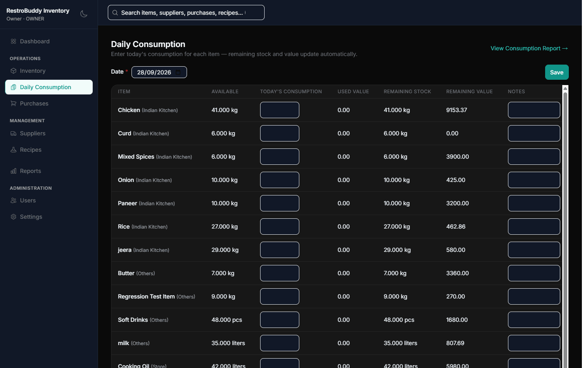Screen dimensions: 588x368
Task: Click the Users people icon
Action: pyautogui.click(x=13, y=200)
